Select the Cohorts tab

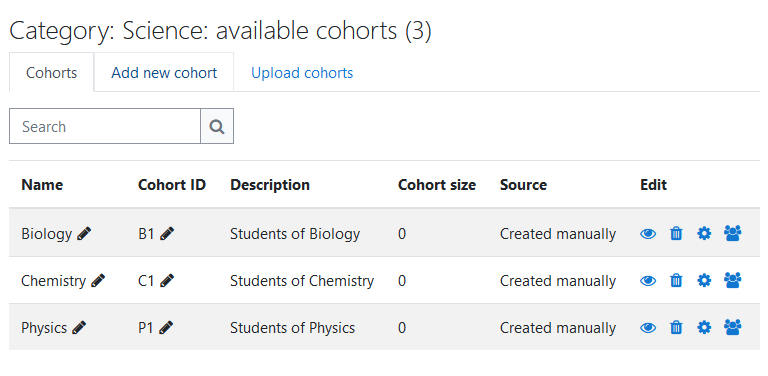pyautogui.click(x=51, y=72)
